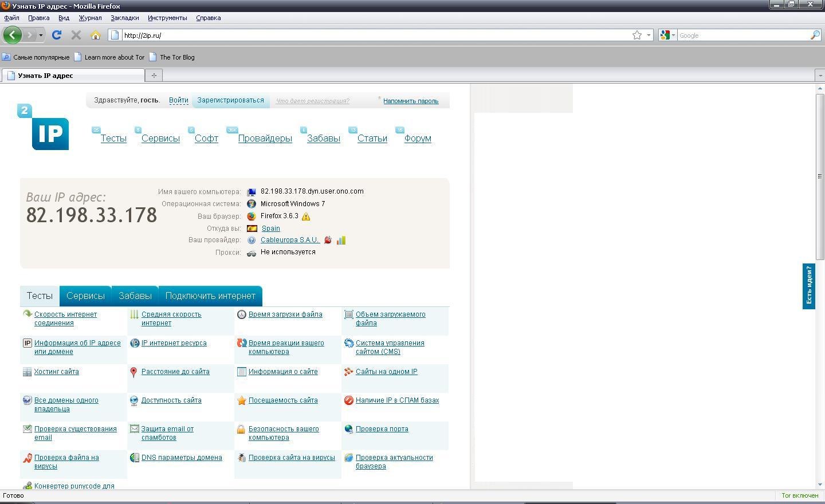Go to the Home page icon
Viewport: 825px width, 504px height.
(x=96, y=35)
